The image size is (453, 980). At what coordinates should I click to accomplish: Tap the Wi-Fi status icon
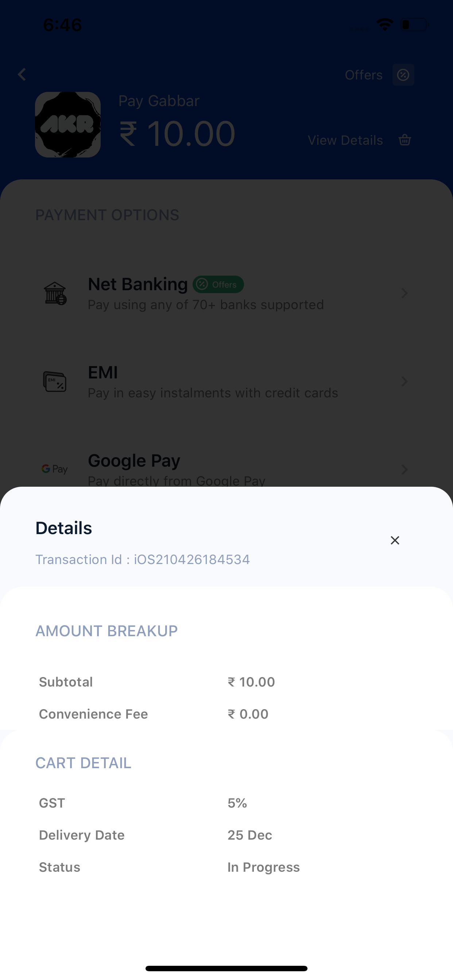384,25
